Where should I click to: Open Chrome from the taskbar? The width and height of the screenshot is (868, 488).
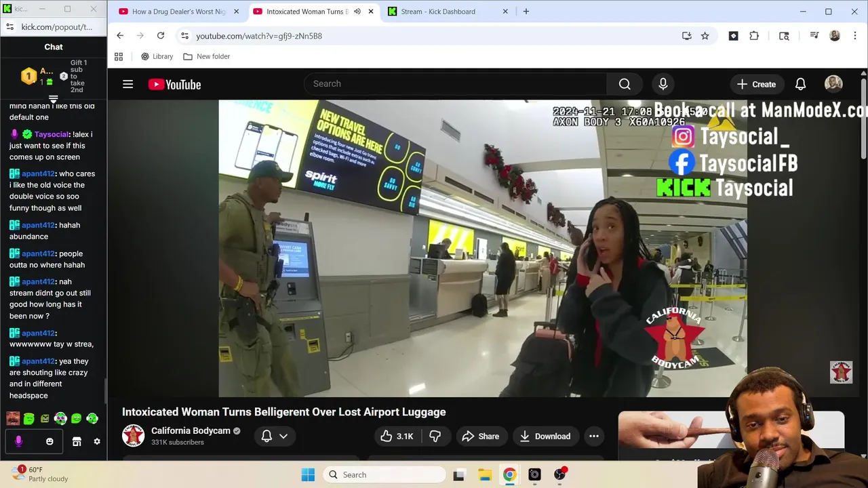pos(509,474)
